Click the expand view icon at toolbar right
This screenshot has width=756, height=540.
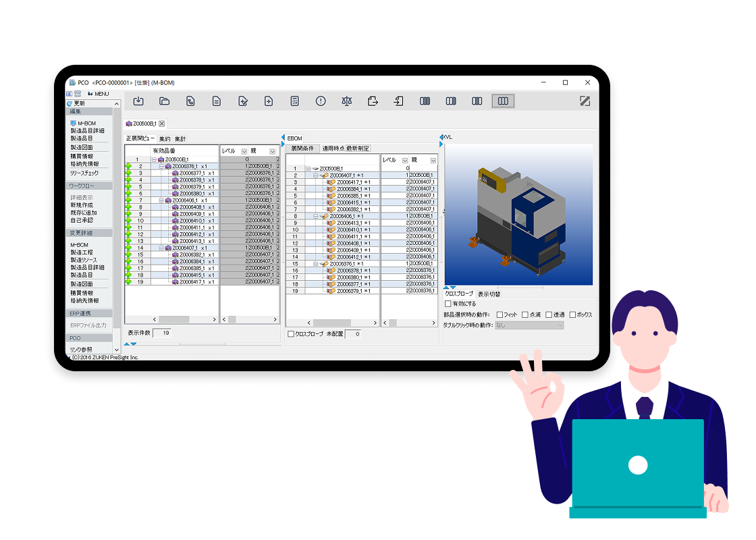[585, 101]
